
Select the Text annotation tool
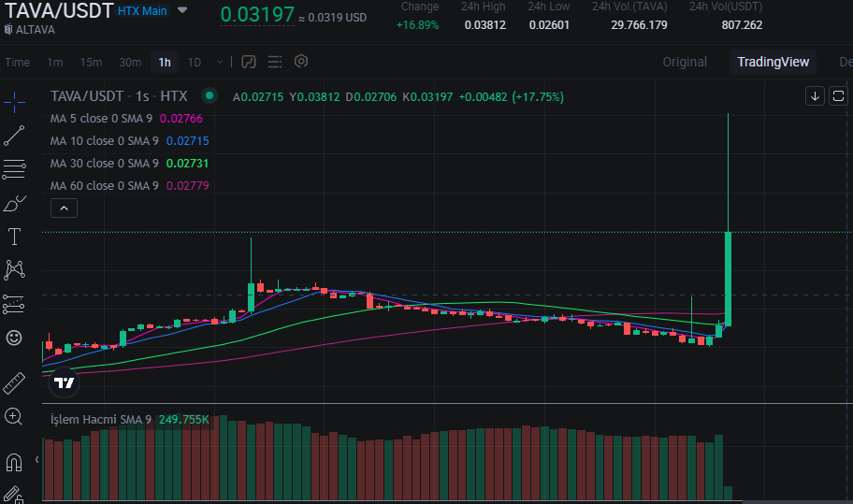pos(14,236)
